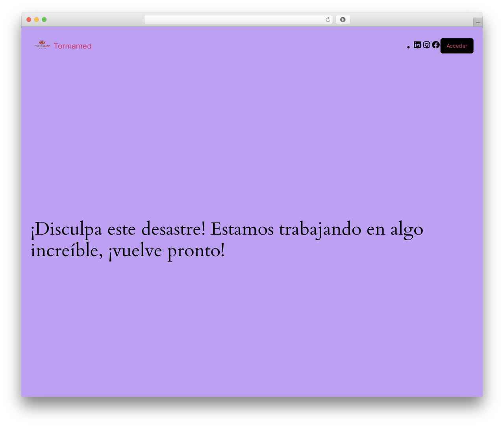Screen dimensions: 504x427
Task: Follow the Tormamed site title link
Action: pos(72,46)
